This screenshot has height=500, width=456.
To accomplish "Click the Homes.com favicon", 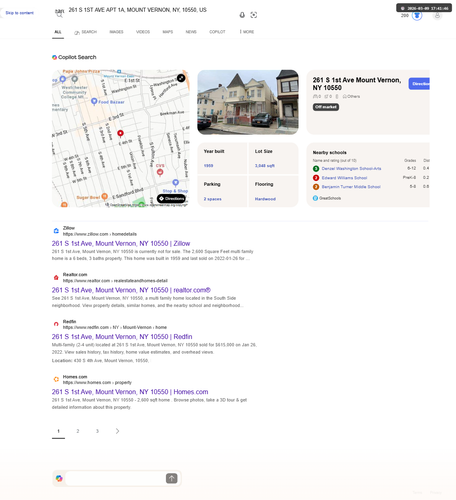I will pos(56,379).
